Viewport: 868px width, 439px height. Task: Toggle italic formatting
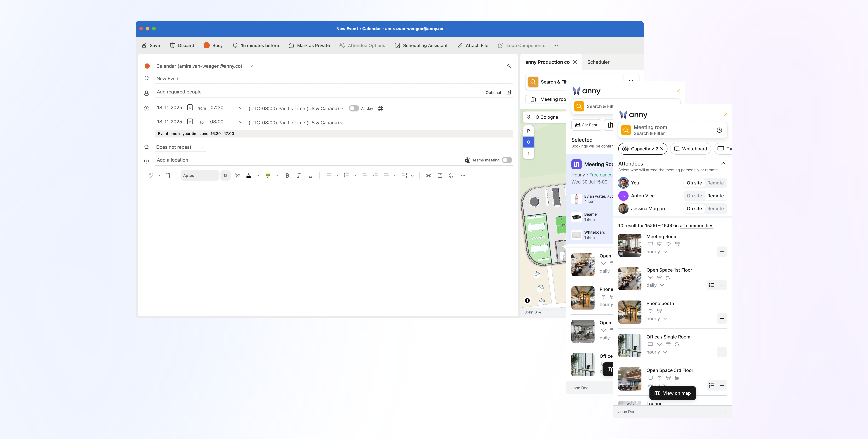298,175
